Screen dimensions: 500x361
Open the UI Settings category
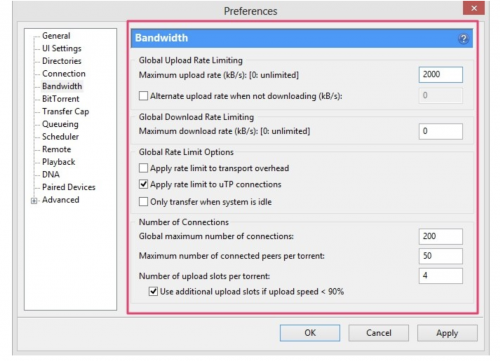[62, 48]
